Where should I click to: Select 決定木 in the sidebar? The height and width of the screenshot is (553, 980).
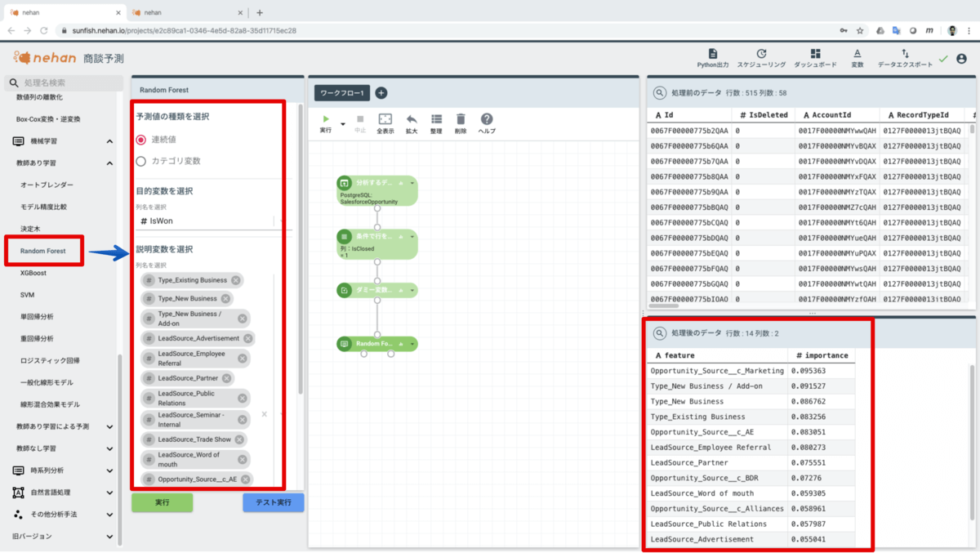click(x=30, y=229)
